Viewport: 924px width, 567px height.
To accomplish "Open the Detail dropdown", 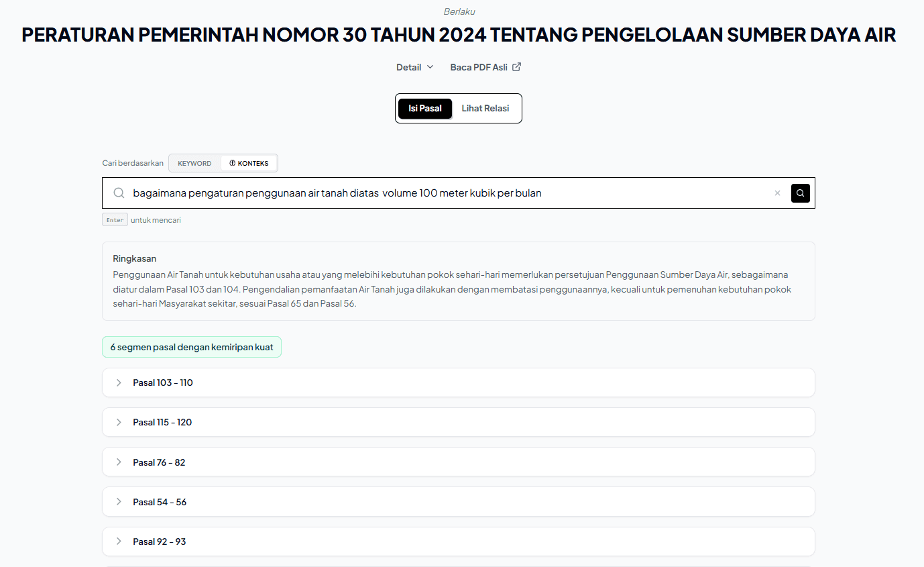I will coord(414,66).
